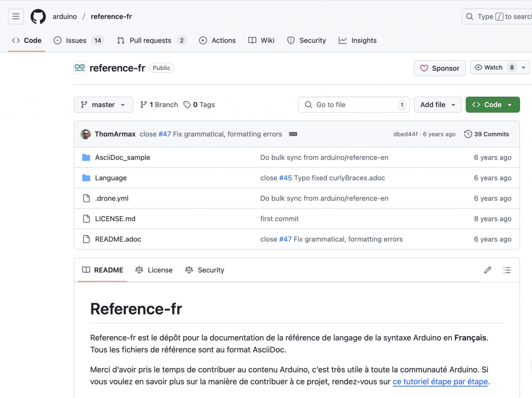Edit README with the pencil icon
This screenshot has height=398, width=532.
tap(487, 270)
